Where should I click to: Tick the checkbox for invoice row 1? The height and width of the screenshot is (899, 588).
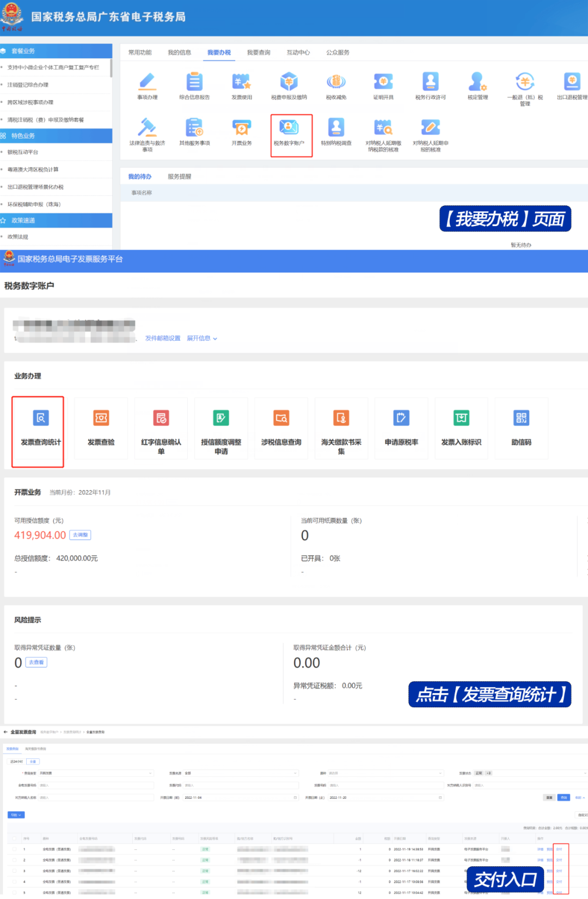pos(14,849)
